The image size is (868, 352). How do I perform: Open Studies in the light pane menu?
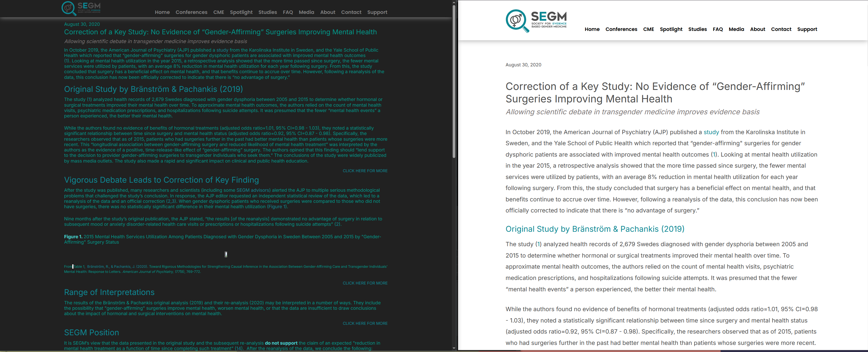coord(697,29)
